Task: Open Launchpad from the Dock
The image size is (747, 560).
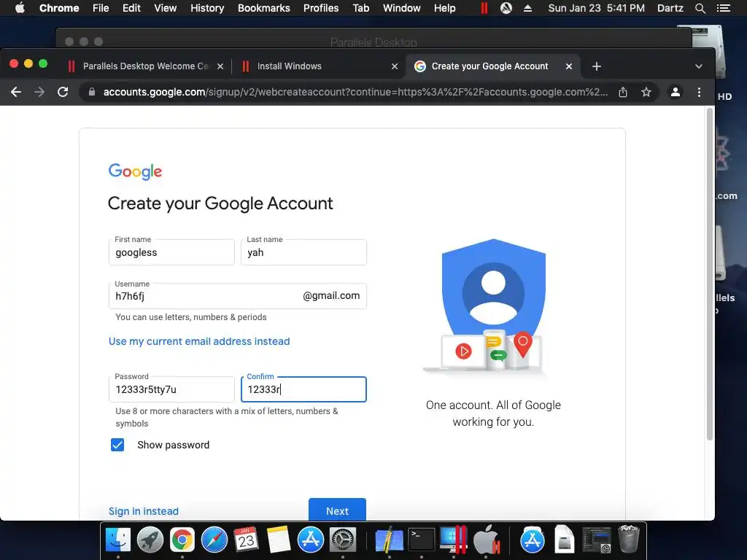Action: 150,540
